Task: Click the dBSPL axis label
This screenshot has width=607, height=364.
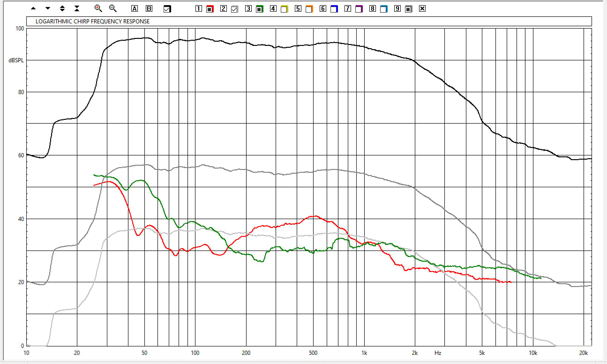Action: point(16,60)
